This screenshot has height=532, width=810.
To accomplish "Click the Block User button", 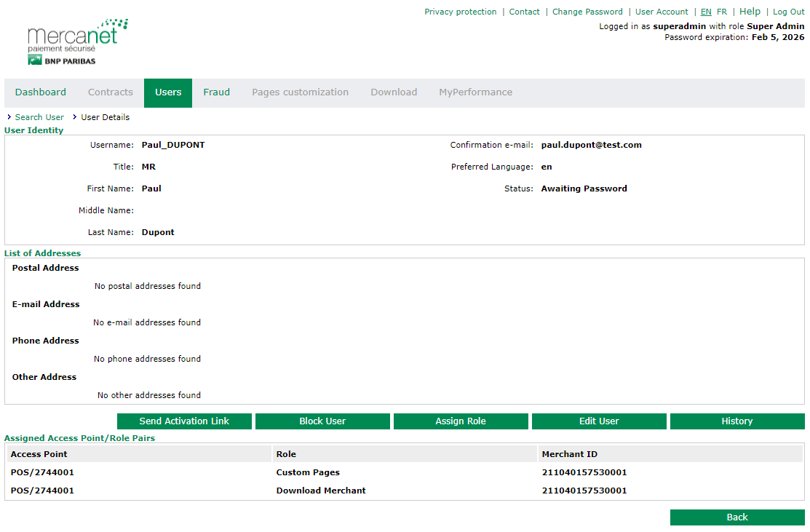I will (x=322, y=421).
